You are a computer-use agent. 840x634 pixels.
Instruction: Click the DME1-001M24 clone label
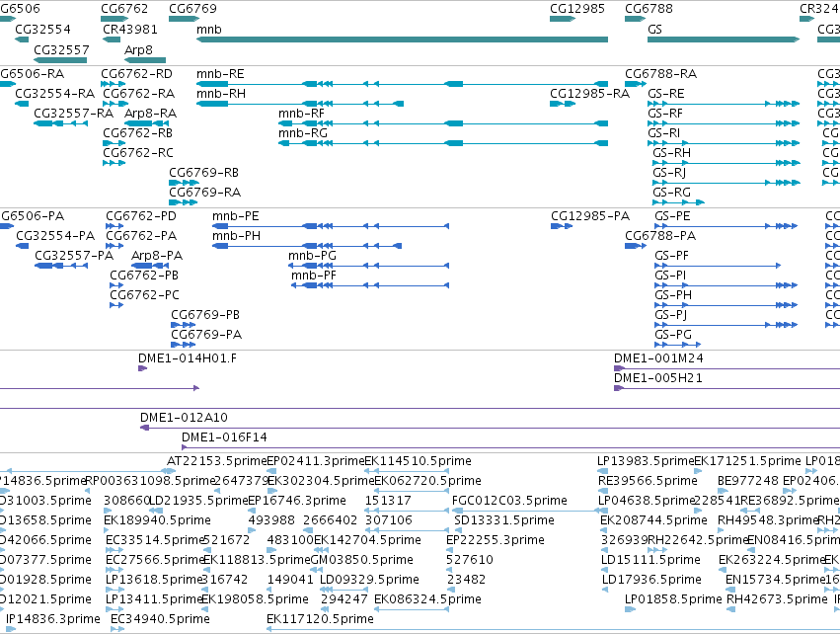click(658, 358)
